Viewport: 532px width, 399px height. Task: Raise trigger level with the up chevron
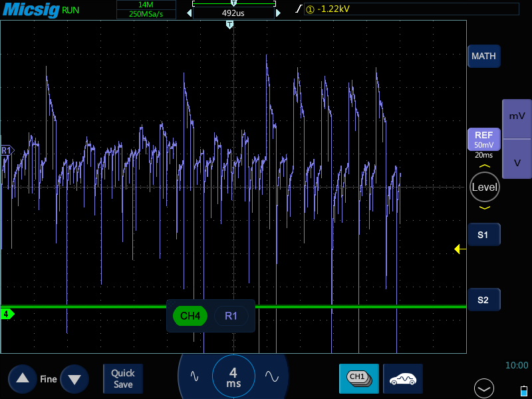click(484, 166)
